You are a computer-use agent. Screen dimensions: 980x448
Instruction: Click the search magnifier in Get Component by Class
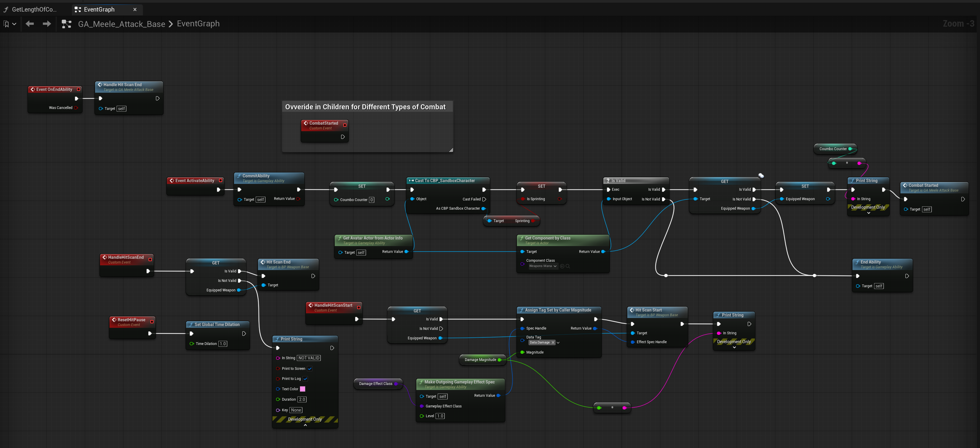point(568,266)
